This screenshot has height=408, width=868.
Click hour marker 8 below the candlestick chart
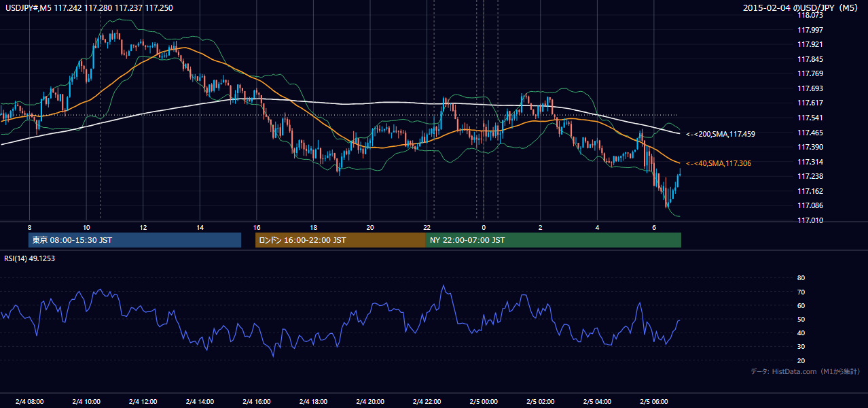pyautogui.click(x=29, y=226)
